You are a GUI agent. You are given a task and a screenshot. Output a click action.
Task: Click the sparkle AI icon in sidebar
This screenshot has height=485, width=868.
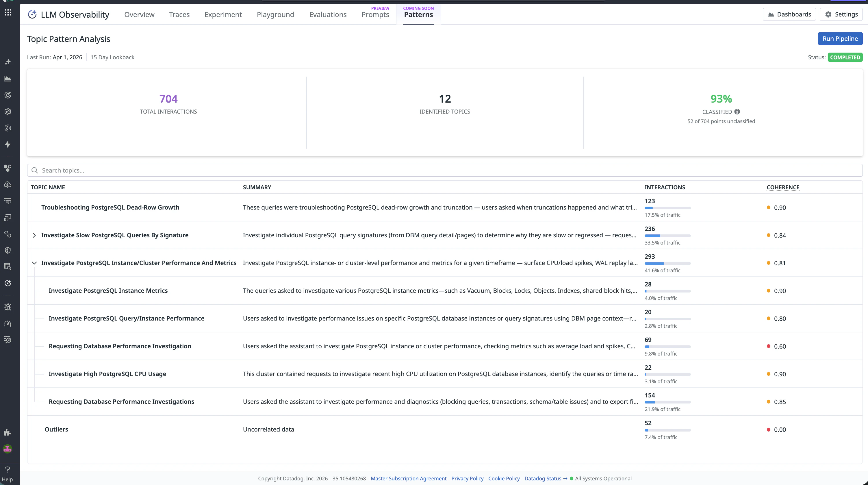[x=8, y=62]
